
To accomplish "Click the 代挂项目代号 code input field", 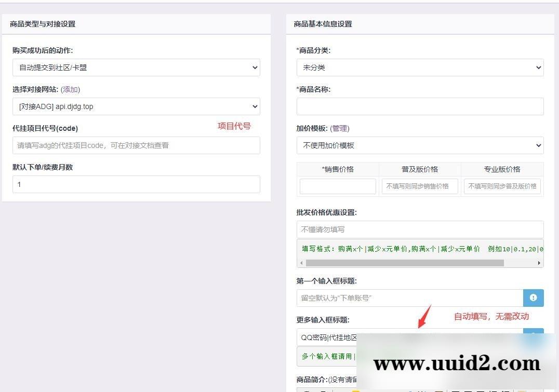I will pos(136,145).
